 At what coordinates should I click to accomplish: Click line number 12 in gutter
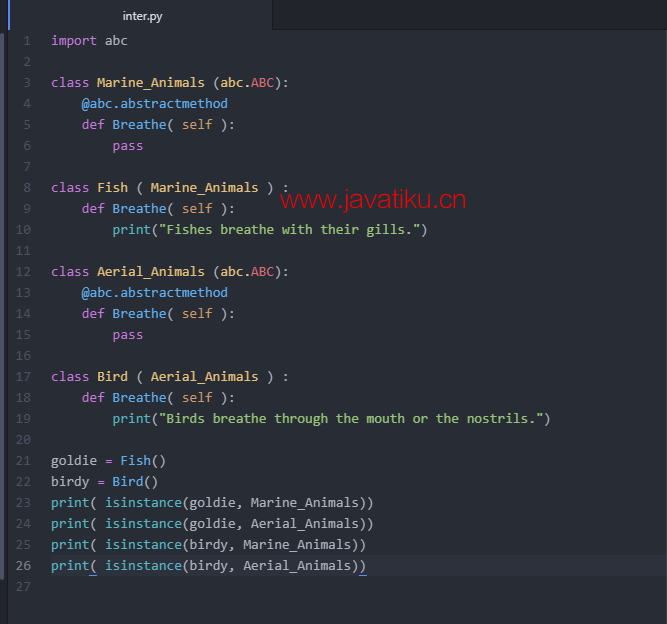23,271
